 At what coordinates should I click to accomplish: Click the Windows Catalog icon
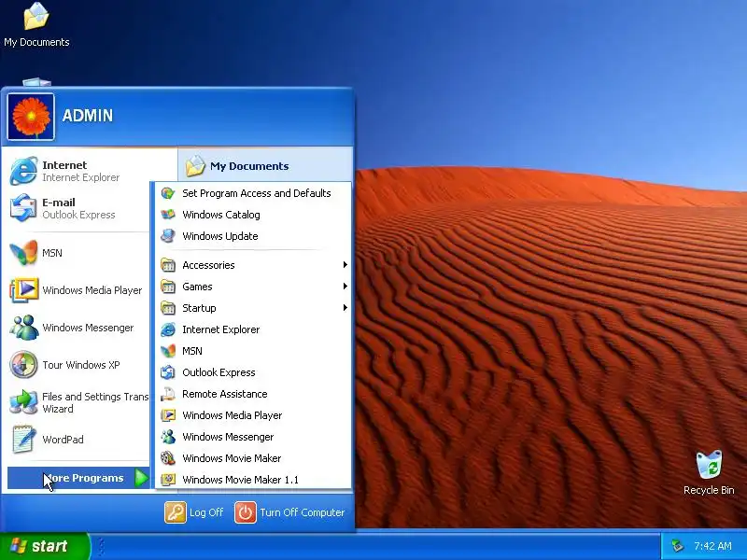coord(168,215)
